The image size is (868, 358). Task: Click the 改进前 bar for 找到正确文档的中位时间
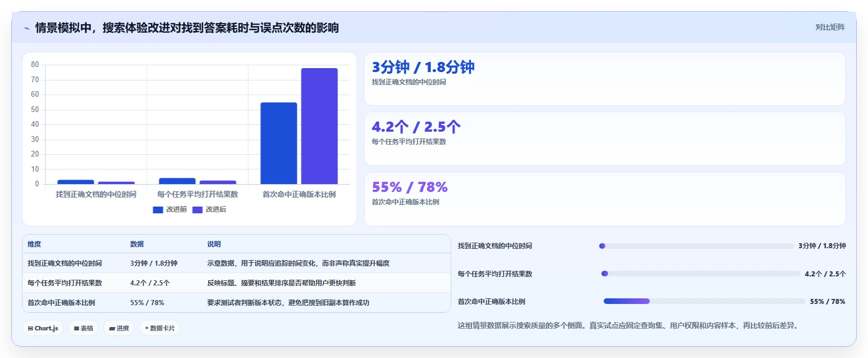pos(76,182)
